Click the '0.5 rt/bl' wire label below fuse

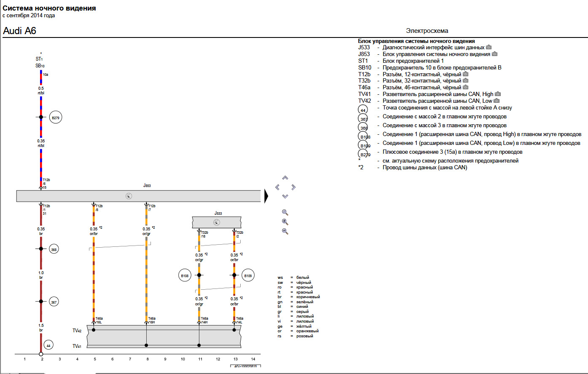(41, 91)
